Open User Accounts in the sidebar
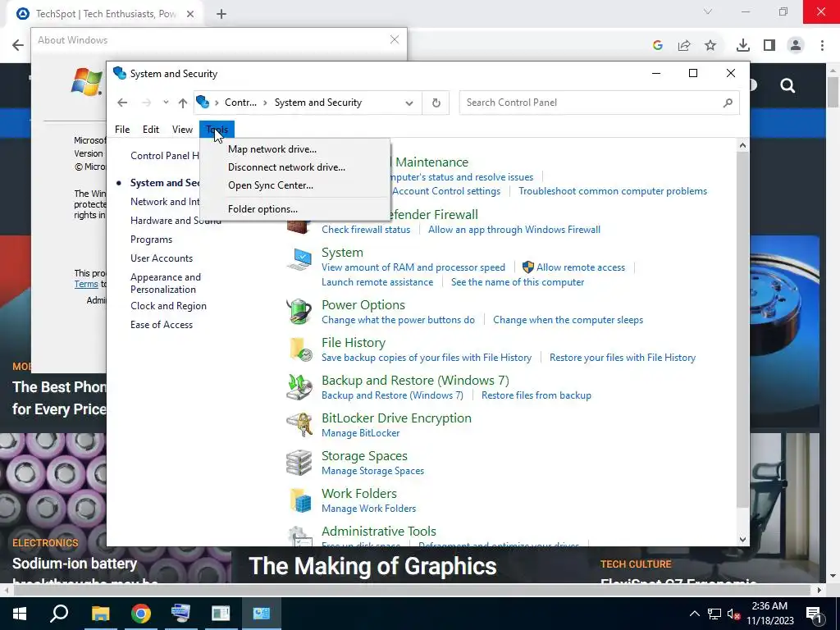Screen dimensions: 840x630 (x=162, y=258)
